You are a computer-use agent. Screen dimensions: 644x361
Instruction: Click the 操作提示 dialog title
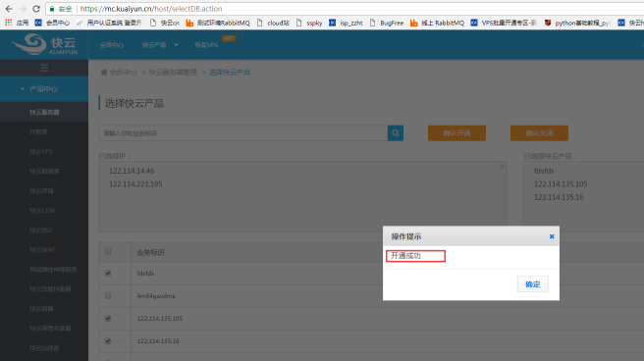tap(406, 236)
